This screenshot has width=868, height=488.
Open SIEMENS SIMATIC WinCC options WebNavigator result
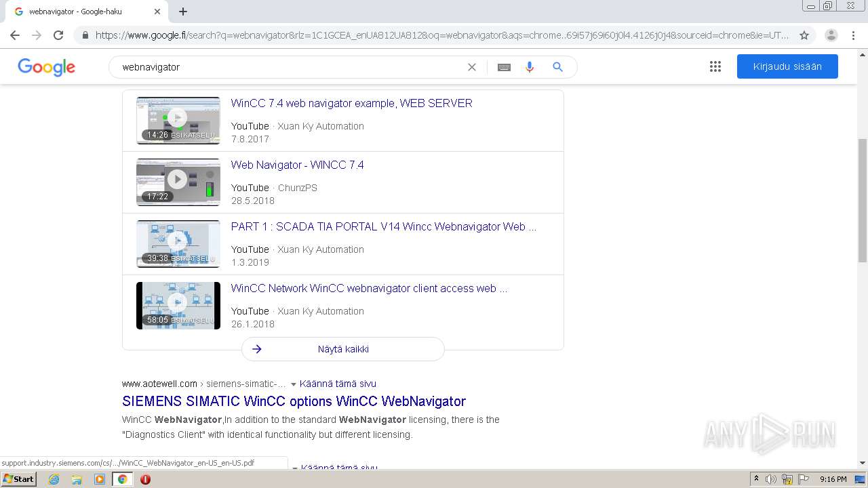click(x=294, y=401)
